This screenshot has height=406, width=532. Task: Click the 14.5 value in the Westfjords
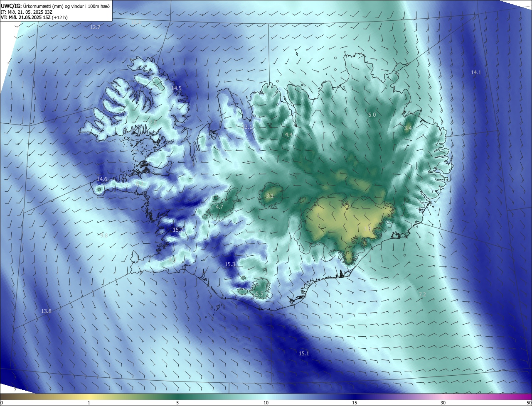coord(177,88)
